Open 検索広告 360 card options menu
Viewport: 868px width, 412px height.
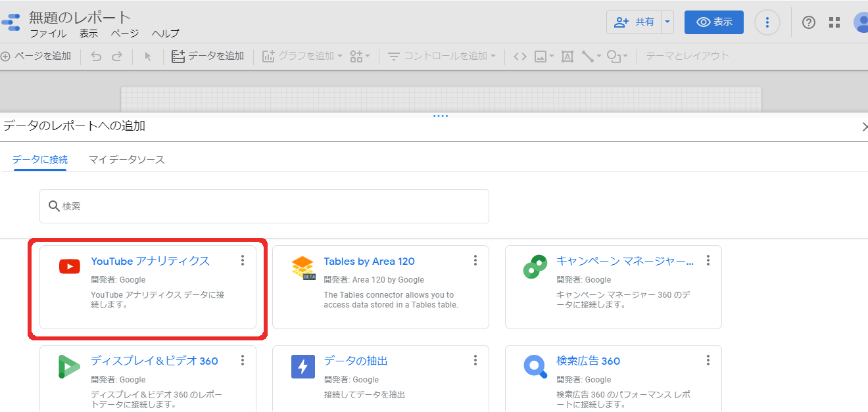(708, 361)
